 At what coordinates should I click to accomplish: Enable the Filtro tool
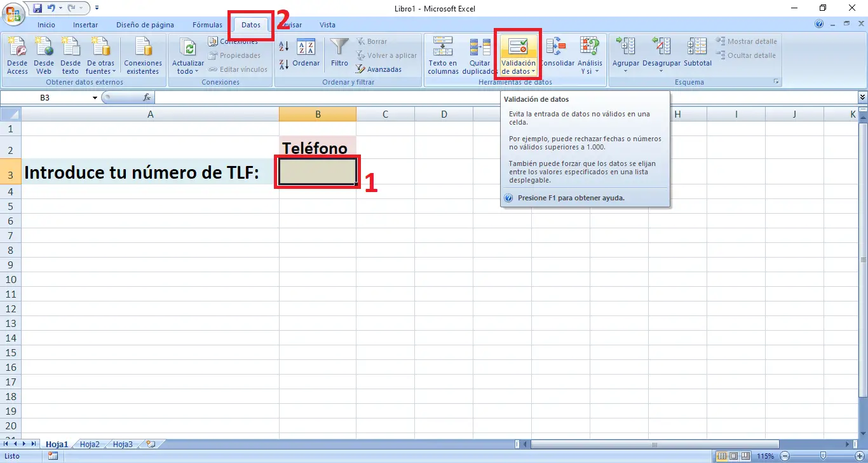coord(339,54)
